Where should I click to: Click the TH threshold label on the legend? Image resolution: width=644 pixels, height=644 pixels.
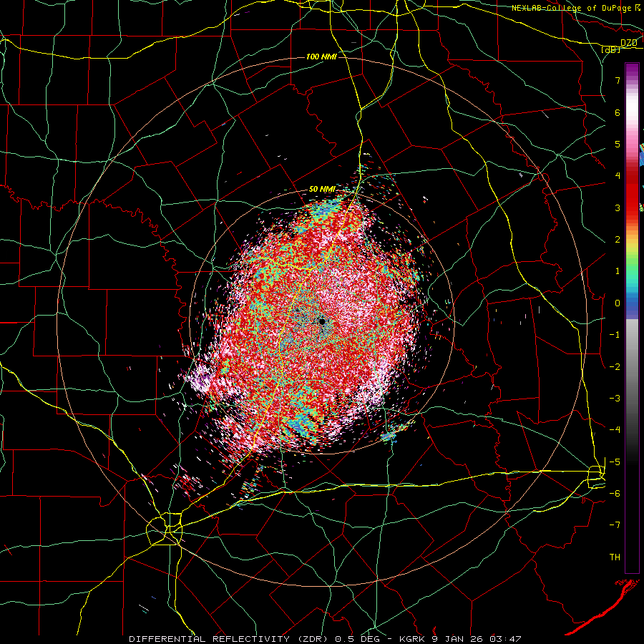pos(615,557)
